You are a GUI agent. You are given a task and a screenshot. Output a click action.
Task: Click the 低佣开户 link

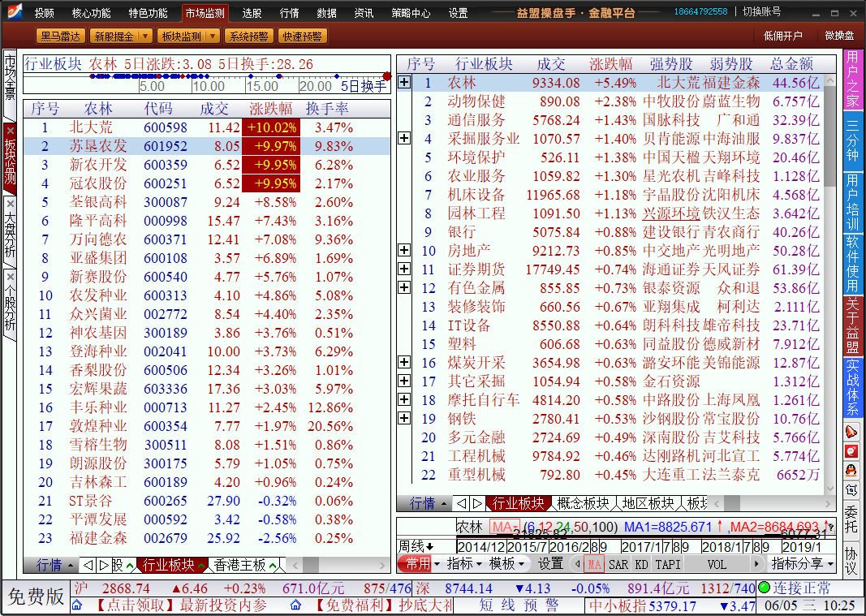[x=782, y=36]
